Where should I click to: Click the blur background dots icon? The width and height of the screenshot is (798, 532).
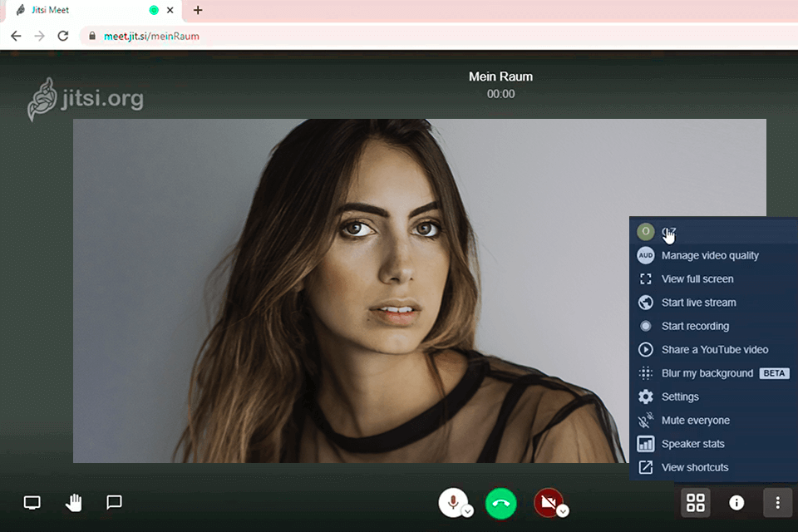(645, 373)
